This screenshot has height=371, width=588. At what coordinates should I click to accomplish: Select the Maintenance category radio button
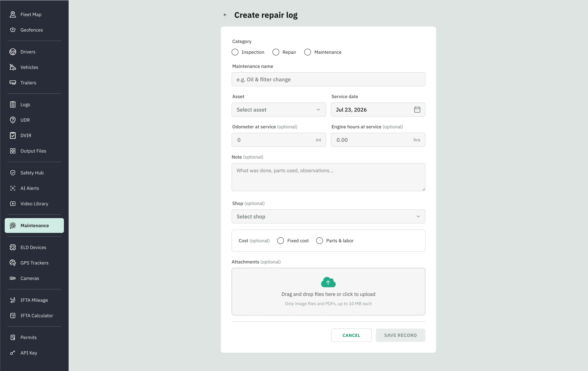click(x=307, y=52)
